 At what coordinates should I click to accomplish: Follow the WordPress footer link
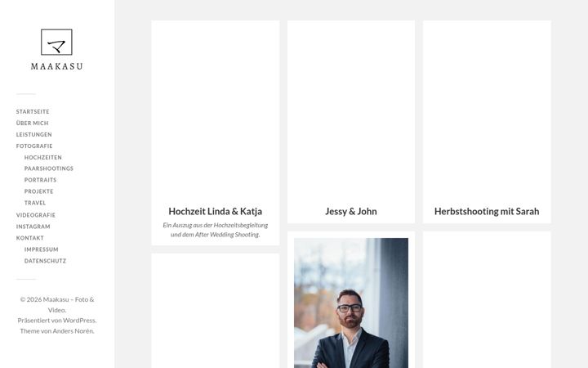click(x=79, y=321)
